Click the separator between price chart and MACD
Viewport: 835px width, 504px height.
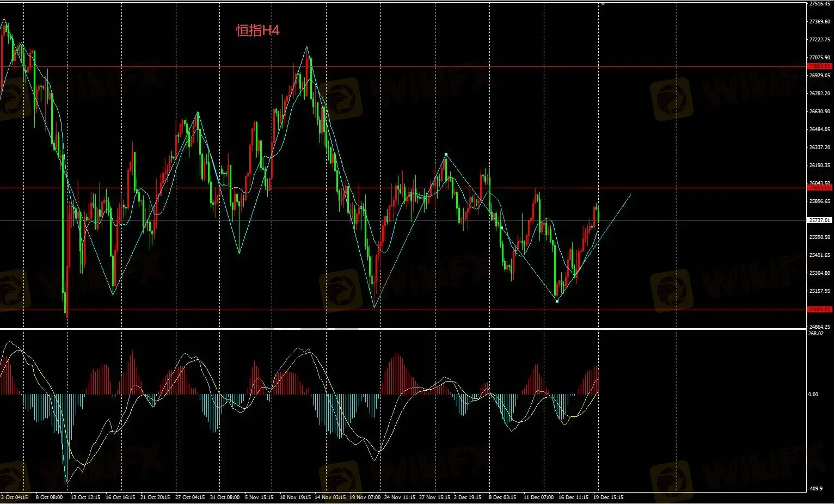[403, 329]
